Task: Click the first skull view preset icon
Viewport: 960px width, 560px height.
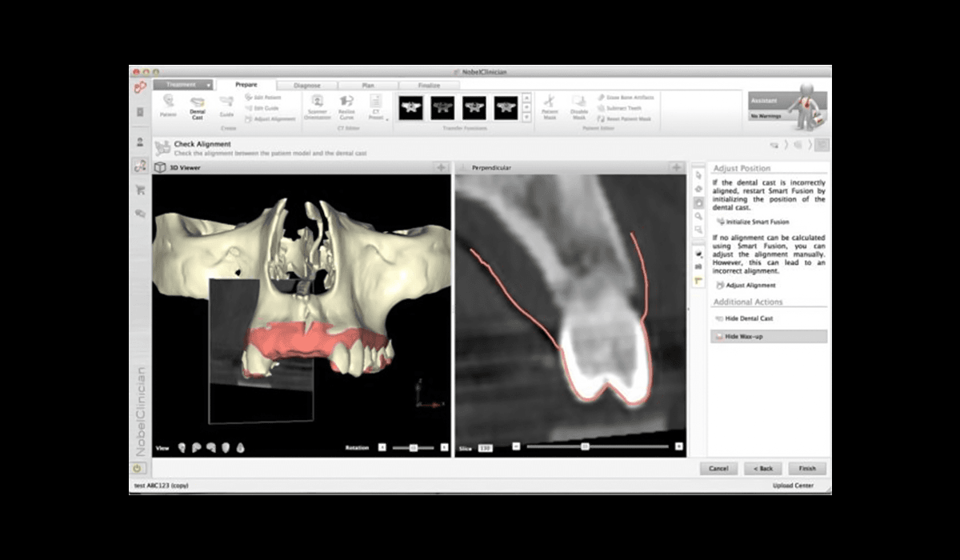Action: click(x=182, y=448)
